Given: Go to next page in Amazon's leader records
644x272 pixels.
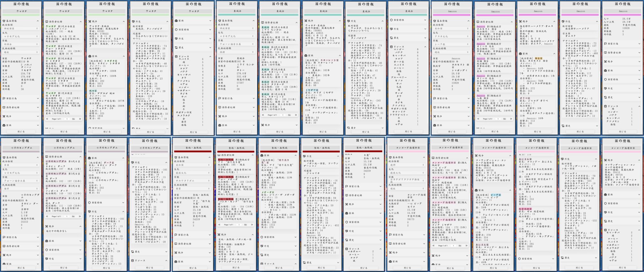Looking at the screenshot, I should (510, 119).
